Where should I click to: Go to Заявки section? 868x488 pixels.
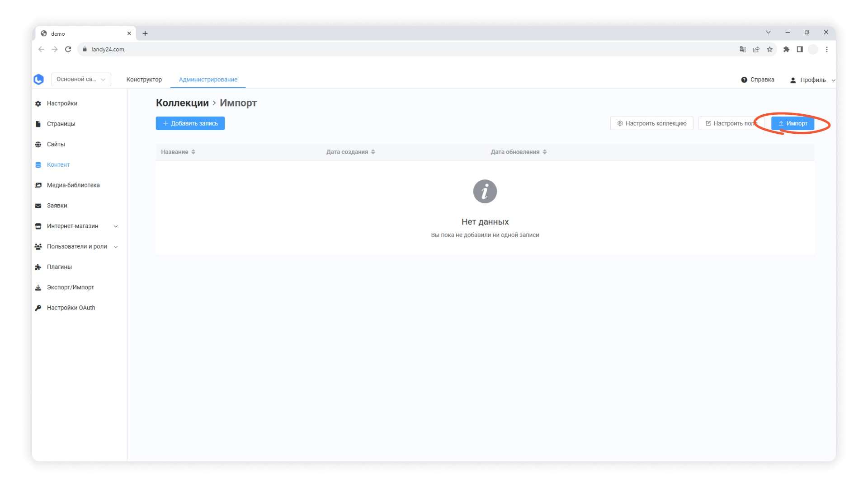coord(57,206)
